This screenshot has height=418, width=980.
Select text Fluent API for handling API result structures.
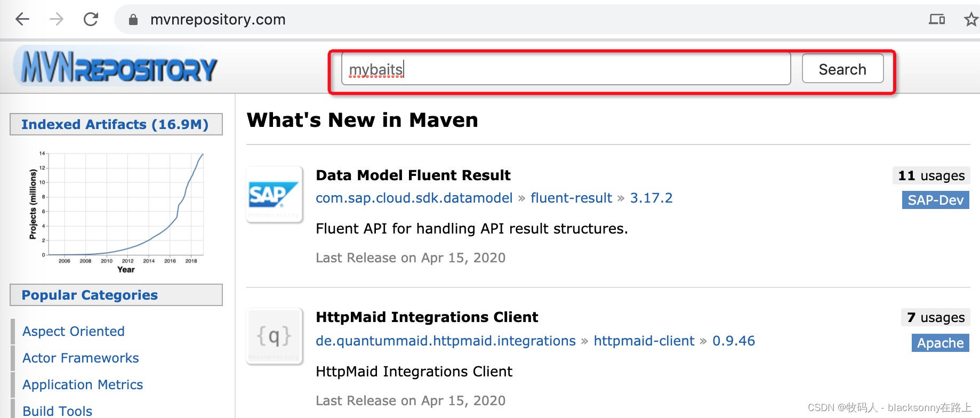click(472, 229)
